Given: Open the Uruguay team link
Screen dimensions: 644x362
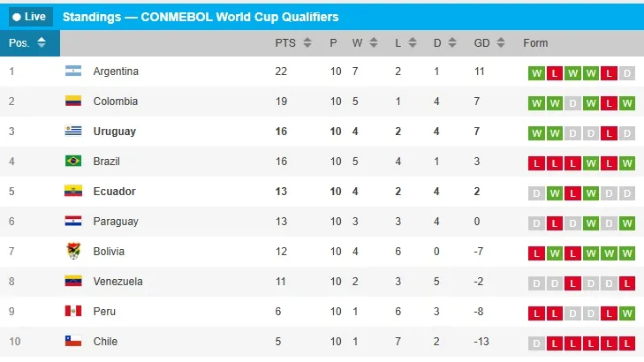Looking at the screenshot, I should tap(115, 132).
